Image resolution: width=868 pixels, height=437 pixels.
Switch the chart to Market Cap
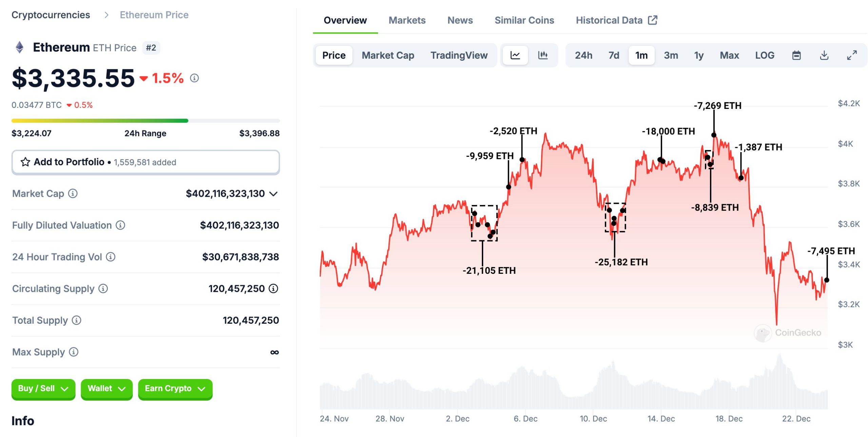388,55
